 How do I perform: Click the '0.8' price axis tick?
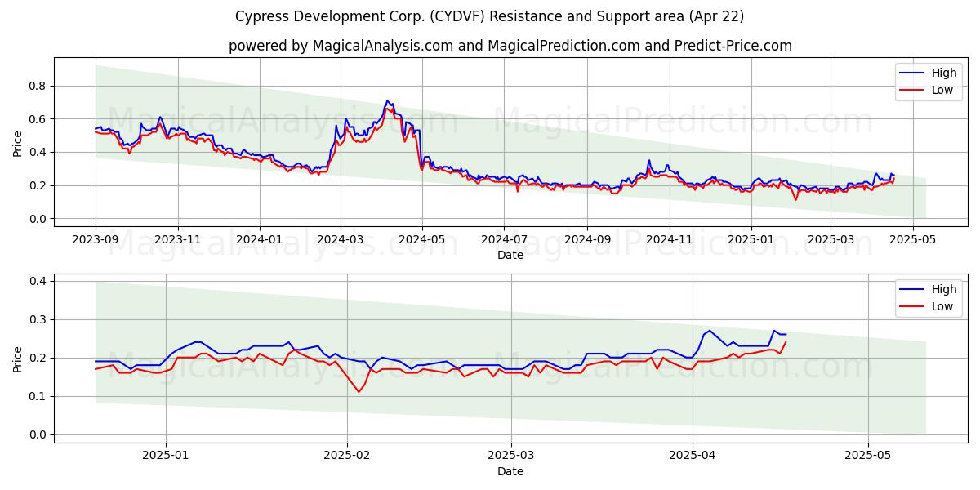(x=38, y=86)
